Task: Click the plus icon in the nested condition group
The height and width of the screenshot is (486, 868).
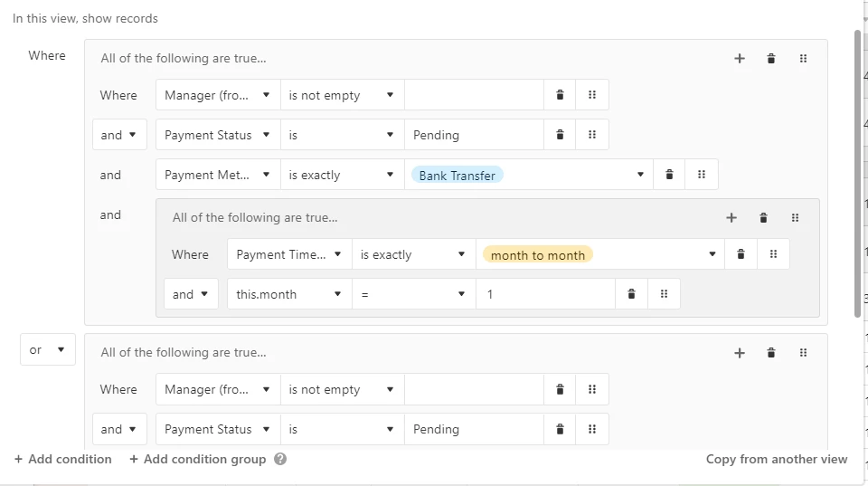Action: point(731,218)
